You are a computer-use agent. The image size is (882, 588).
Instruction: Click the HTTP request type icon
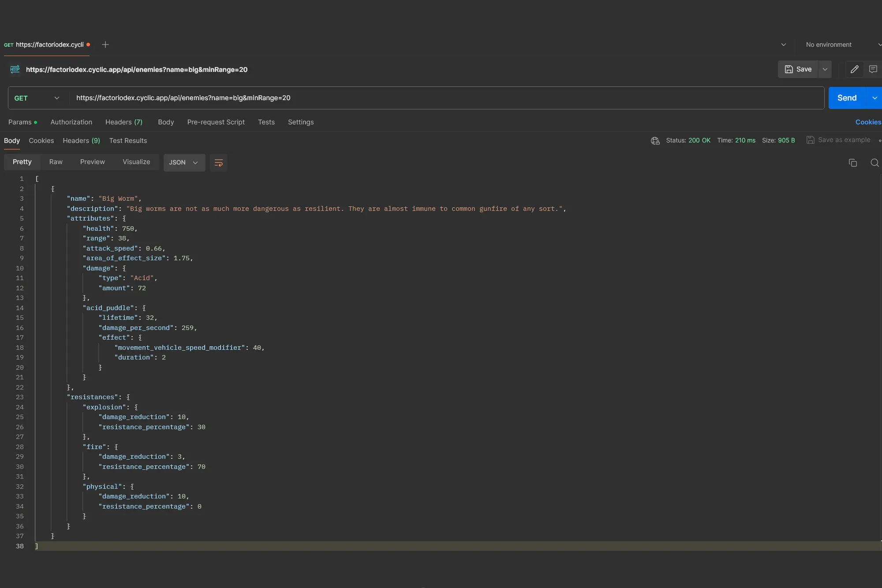pyautogui.click(x=15, y=69)
